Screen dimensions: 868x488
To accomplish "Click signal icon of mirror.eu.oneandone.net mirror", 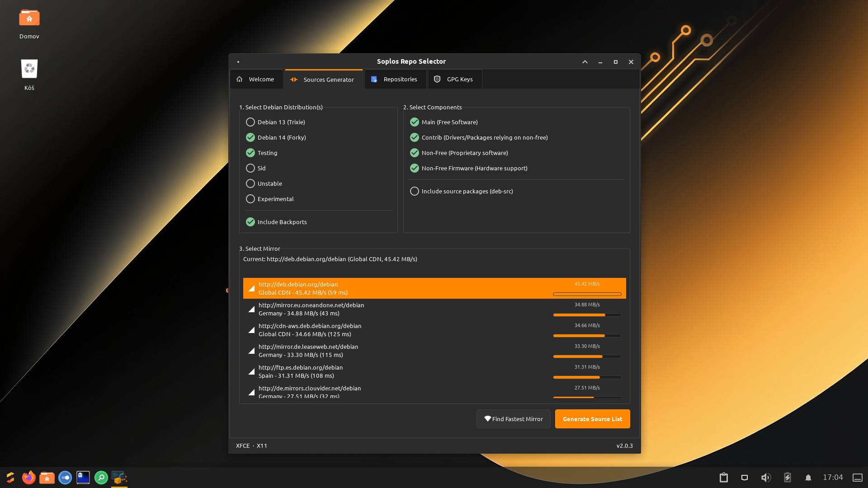I will (251, 309).
